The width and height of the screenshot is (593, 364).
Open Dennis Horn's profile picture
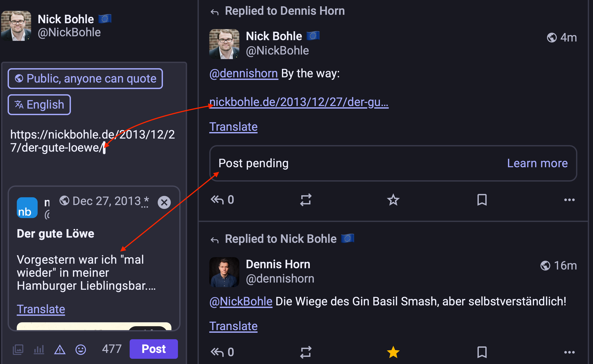click(x=224, y=272)
